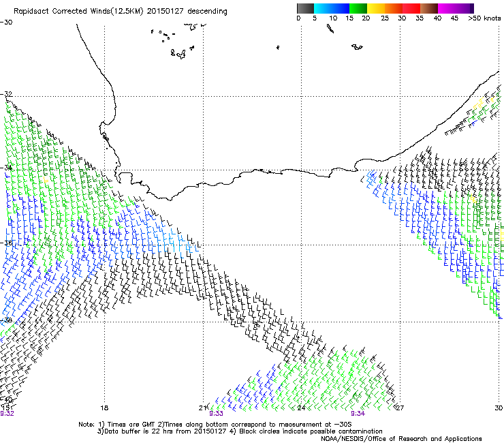Click the "18" longitude axis label
Screen dimensions: 504x443
(104, 408)
